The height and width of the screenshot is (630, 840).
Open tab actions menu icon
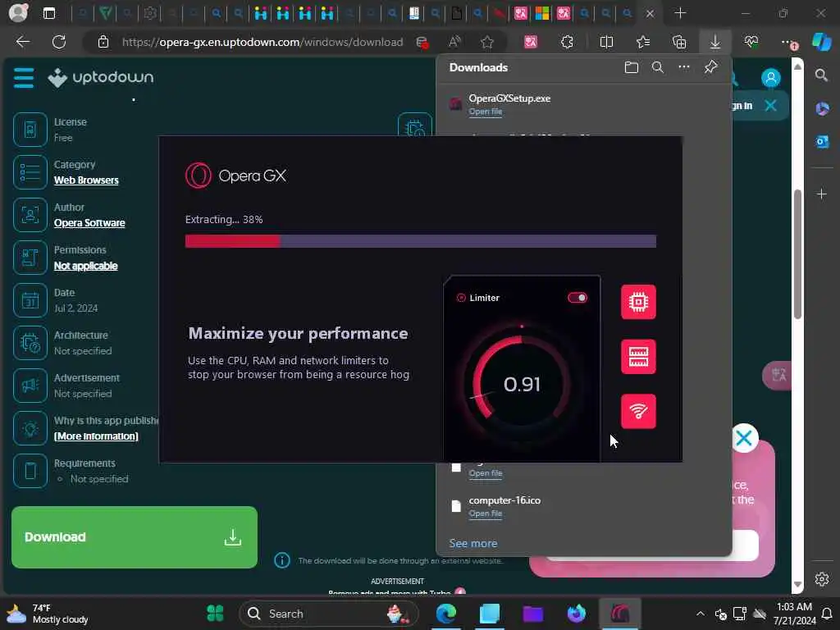pos(48,13)
